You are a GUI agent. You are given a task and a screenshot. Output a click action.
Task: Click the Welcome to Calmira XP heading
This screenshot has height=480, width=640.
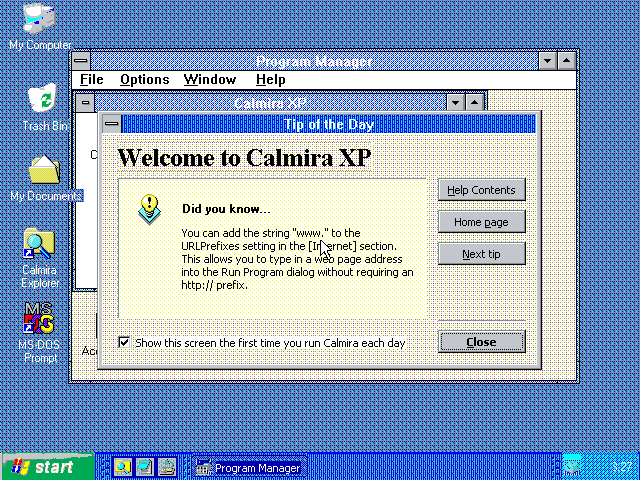tap(244, 157)
